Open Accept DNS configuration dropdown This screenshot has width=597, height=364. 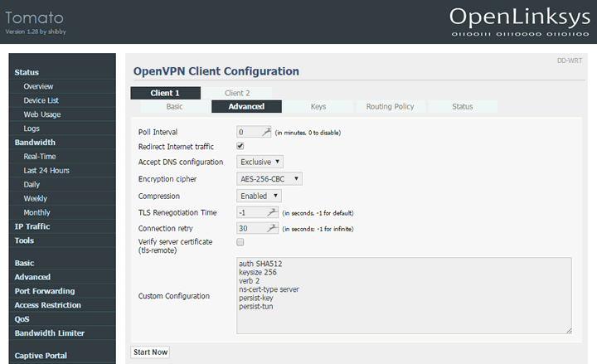pos(260,162)
